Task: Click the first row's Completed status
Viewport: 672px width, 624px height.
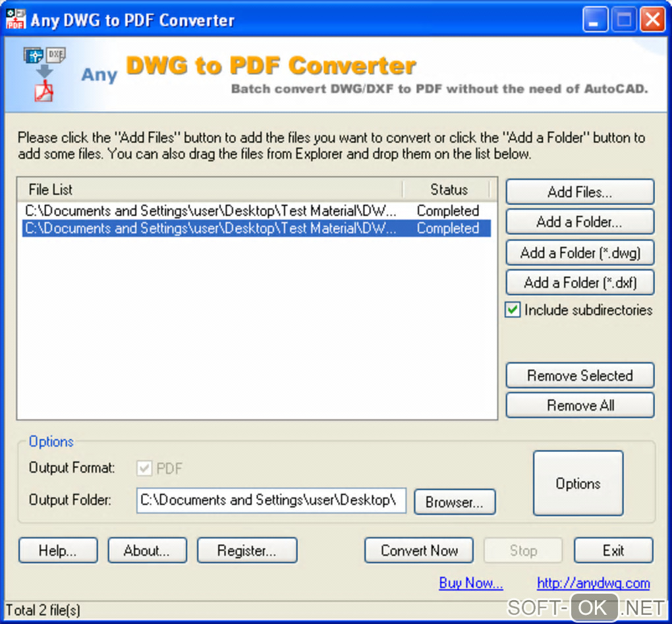Action: tap(448, 210)
